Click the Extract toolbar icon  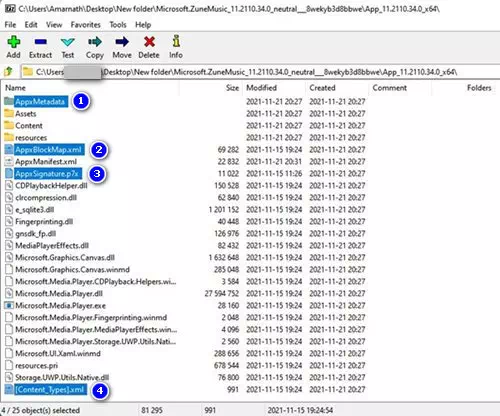tap(40, 42)
